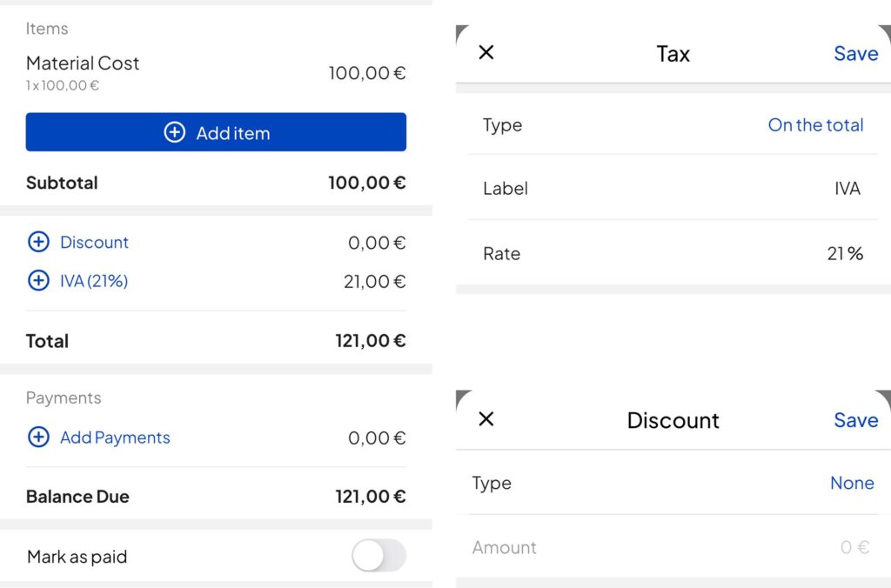Edit the tax Rate field 21%
This screenshot has width=891, height=588.
click(844, 254)
